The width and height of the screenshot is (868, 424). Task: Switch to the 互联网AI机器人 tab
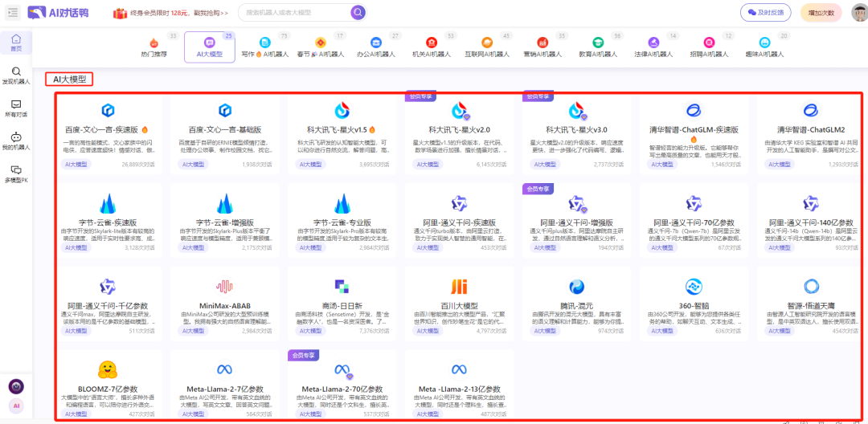pyautogui.click(x=487, y=47)
